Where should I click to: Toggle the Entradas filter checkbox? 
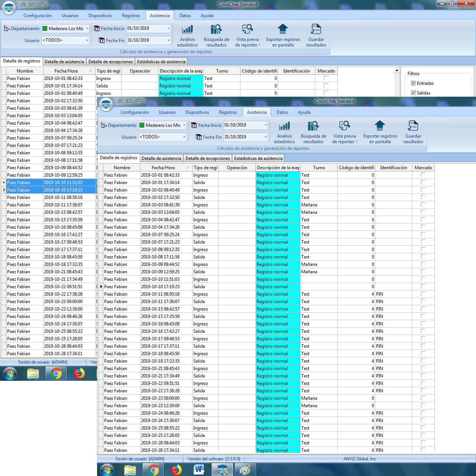tap(413, 83)
